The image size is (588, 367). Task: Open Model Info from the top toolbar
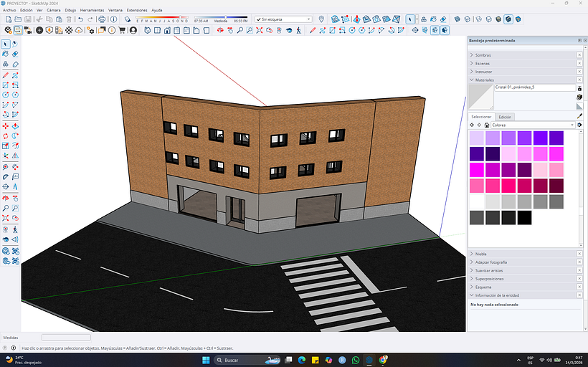click(113, 19)
